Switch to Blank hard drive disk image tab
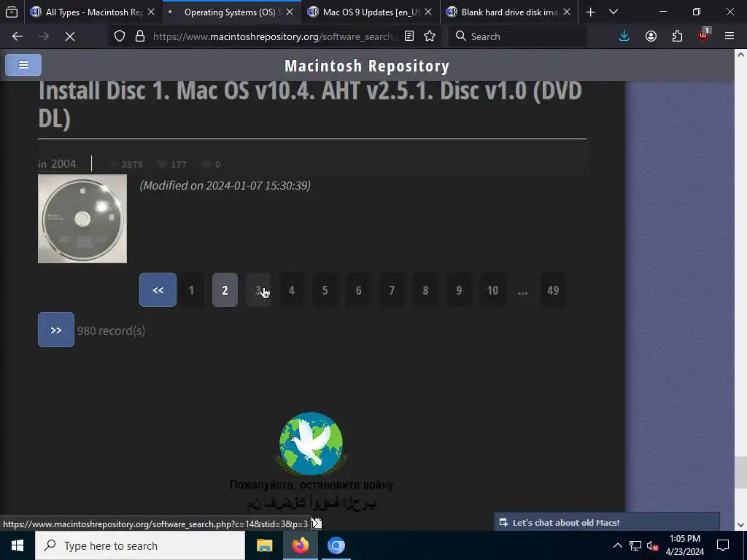The height and width of the screenshot is (560, 747). click(x=508, y=12)
